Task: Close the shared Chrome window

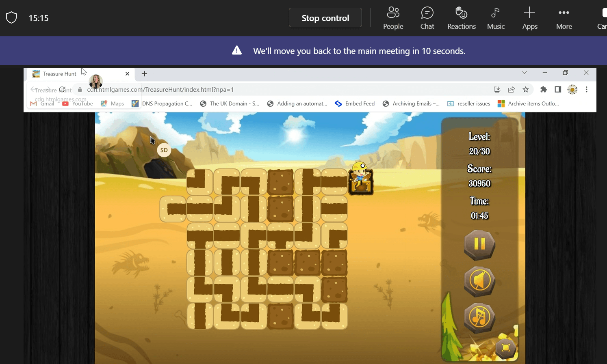Action: pyautogui.click(x=586, y=73)
